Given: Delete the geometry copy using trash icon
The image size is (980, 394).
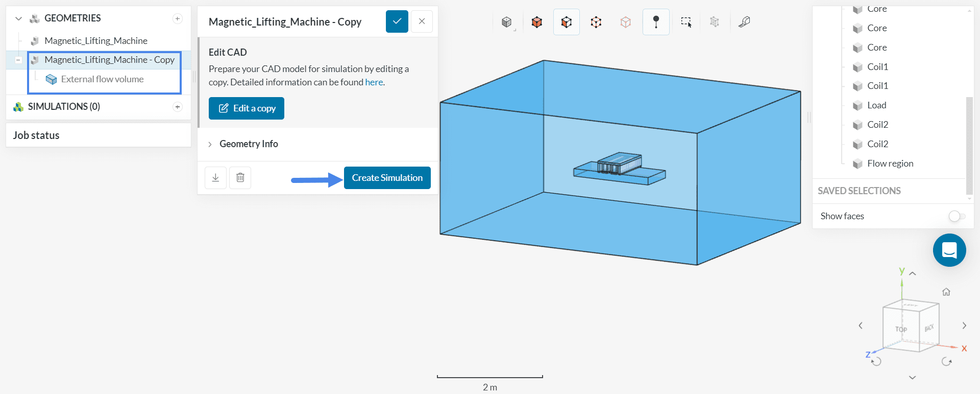Looking at the screenshot, I should click(240, 178).
